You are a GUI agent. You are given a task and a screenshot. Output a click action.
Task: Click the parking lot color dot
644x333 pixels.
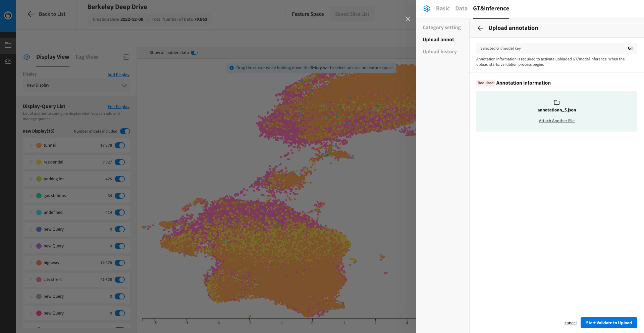point(39,179)
